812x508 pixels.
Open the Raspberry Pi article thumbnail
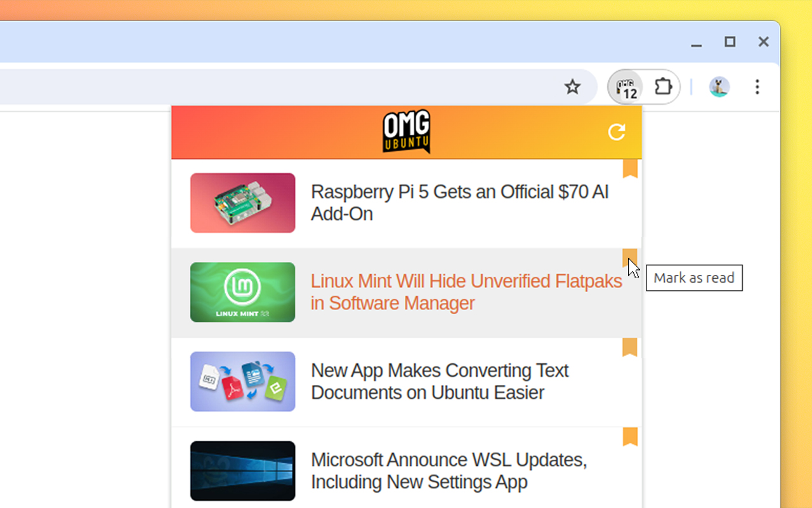coord(242,203)
